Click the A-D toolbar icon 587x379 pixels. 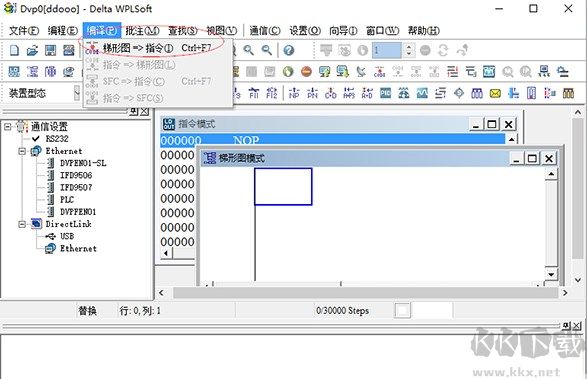[x=367, y=93]
